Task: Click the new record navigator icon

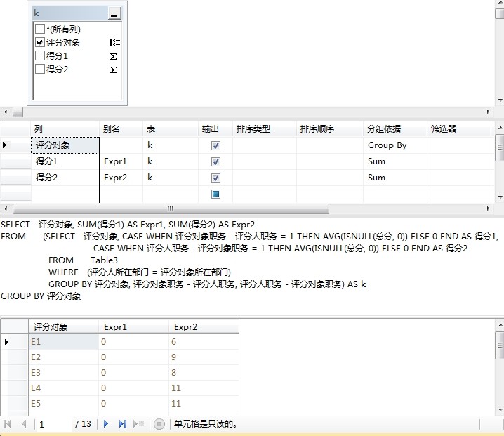Action: coord(139,424)
